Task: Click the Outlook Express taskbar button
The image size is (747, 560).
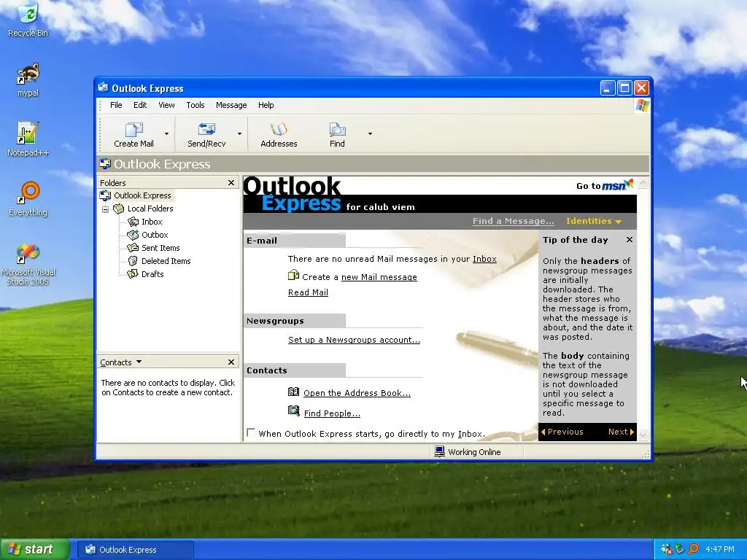Action: pos(136,550)
